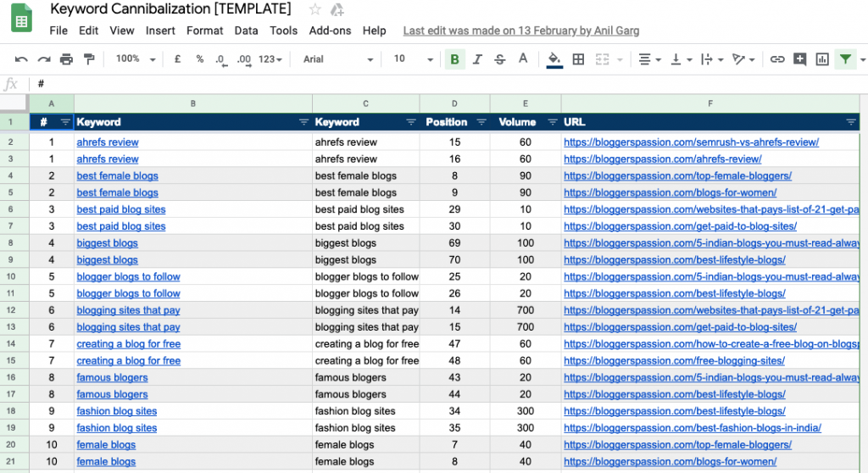Insert comment with plus bubble icon
The width and height of the screenshot is (868, 473).
(x=800, y=59)
